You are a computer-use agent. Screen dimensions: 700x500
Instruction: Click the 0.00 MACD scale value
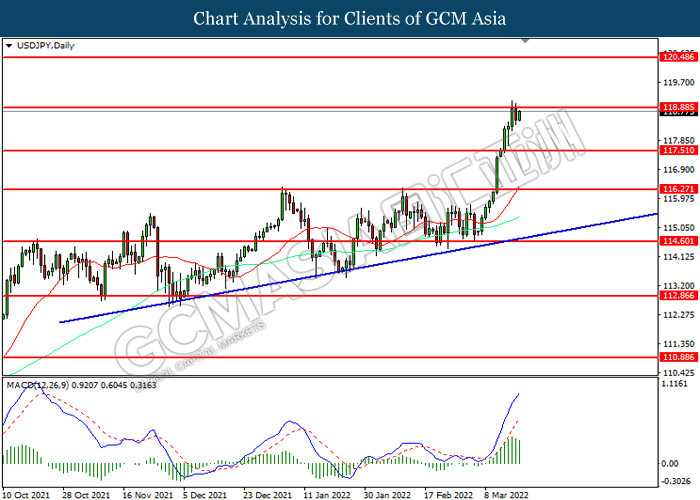pos(670,464)
